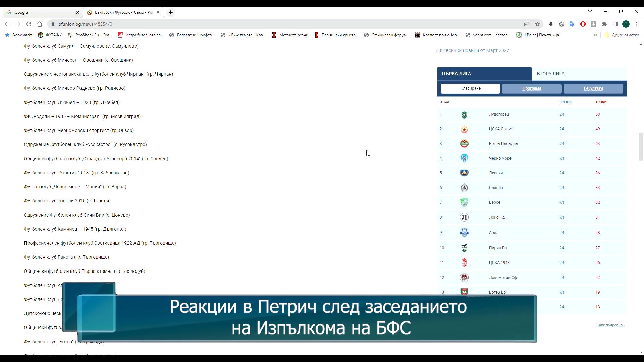Image resolution: width=644 pixels, height=362 pixels.
Task: Select the Класиране standings view
Action: [470, 88]
